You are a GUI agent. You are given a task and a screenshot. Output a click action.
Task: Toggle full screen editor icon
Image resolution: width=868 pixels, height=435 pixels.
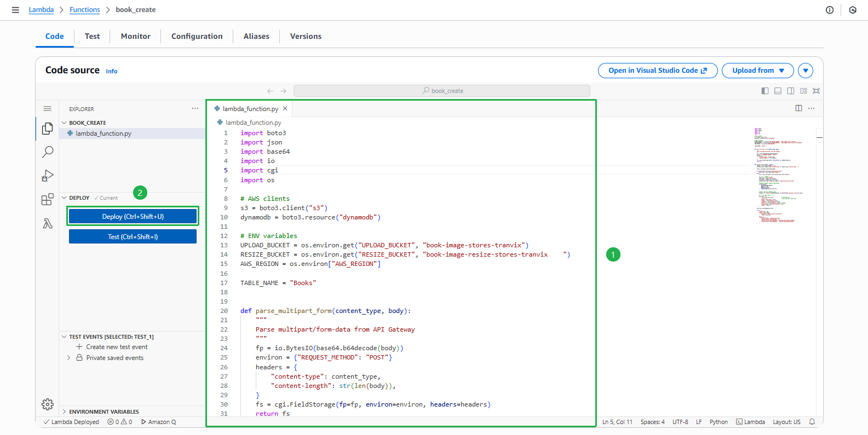[x=817, y=91]
